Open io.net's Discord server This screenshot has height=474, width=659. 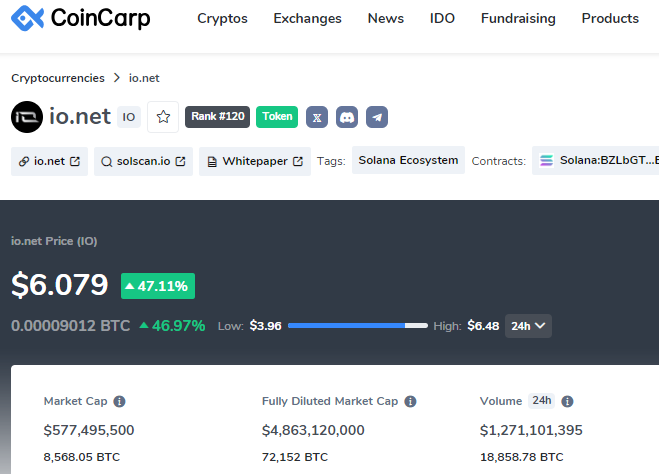tap(347, 117)
